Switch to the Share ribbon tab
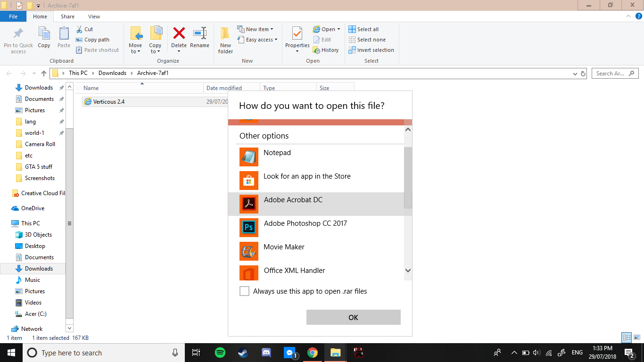This screenshot has width=644, height=362. point(67,16)
